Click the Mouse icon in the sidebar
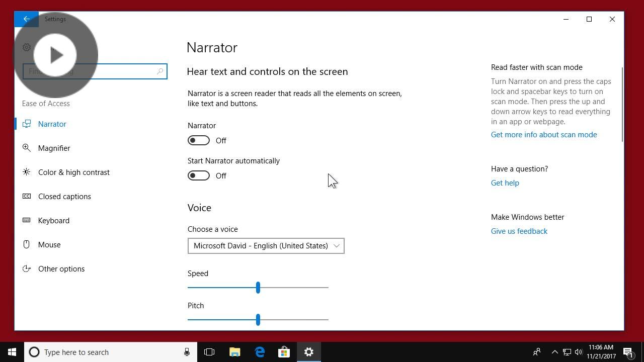This screenshot has width=644, height=362. pos(26,244)
